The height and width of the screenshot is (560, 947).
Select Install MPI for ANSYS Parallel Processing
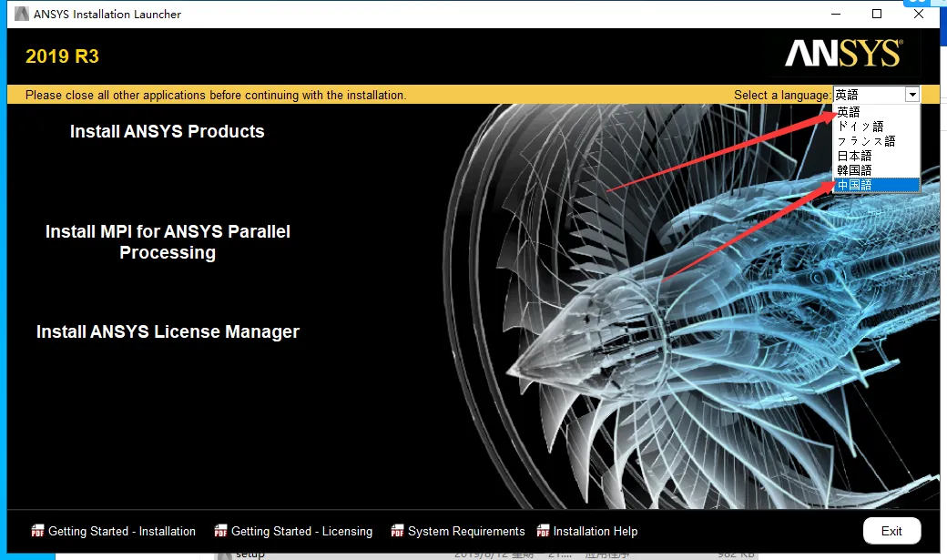168,241
